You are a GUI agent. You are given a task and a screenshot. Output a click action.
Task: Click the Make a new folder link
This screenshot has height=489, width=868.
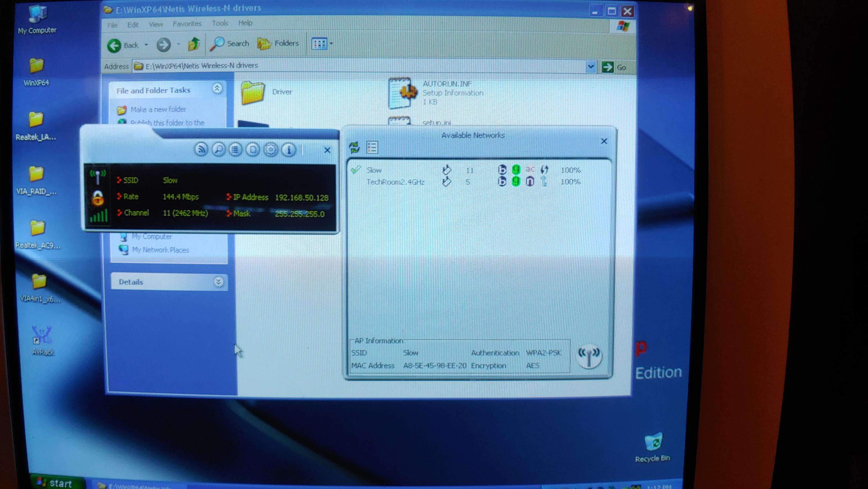158,110
